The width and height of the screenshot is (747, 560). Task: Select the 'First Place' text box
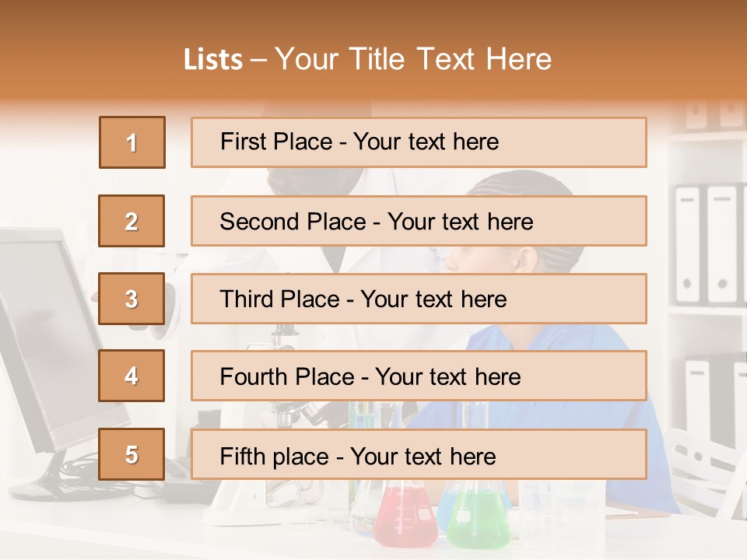(419, 142)
